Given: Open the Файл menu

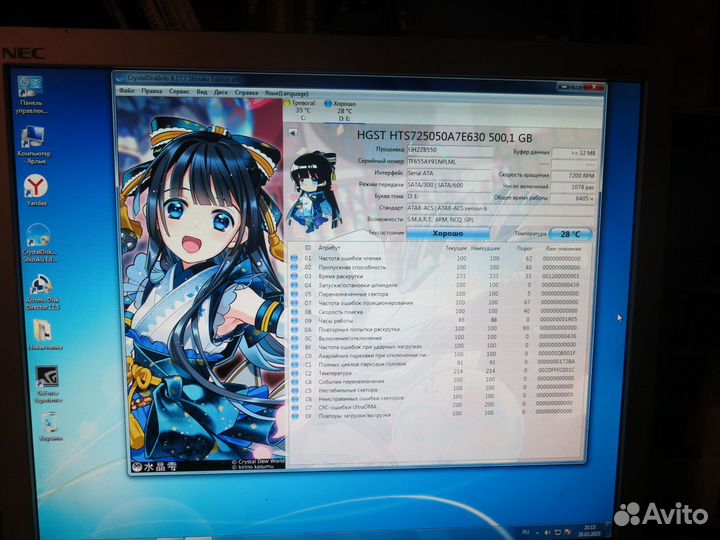Looking at the screenshot, I should coord(127,91).
